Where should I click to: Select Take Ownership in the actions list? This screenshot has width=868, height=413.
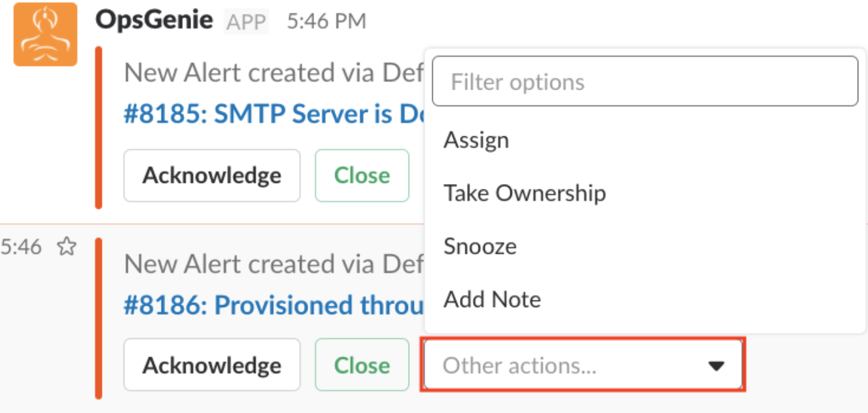click(524, 193)
